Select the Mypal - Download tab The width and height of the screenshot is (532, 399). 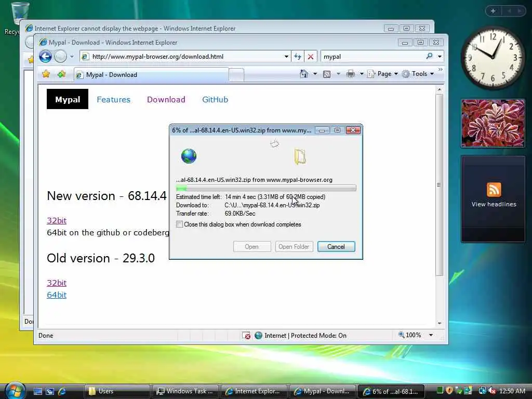tap(151, 75)
